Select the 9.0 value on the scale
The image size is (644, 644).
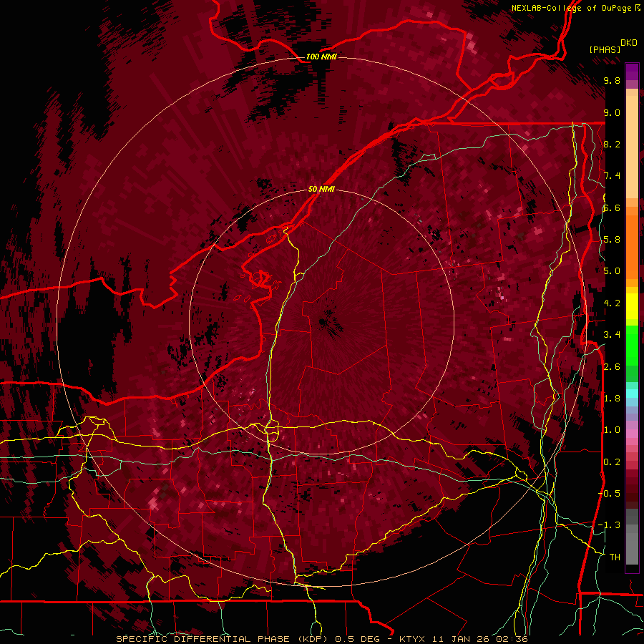[x=612, y=112]
